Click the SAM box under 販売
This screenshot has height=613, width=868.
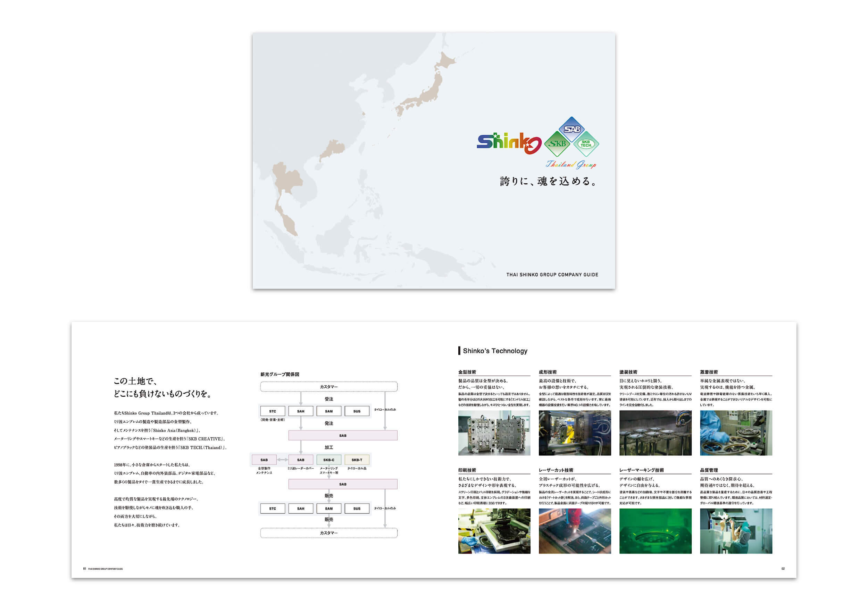[329, 509]
